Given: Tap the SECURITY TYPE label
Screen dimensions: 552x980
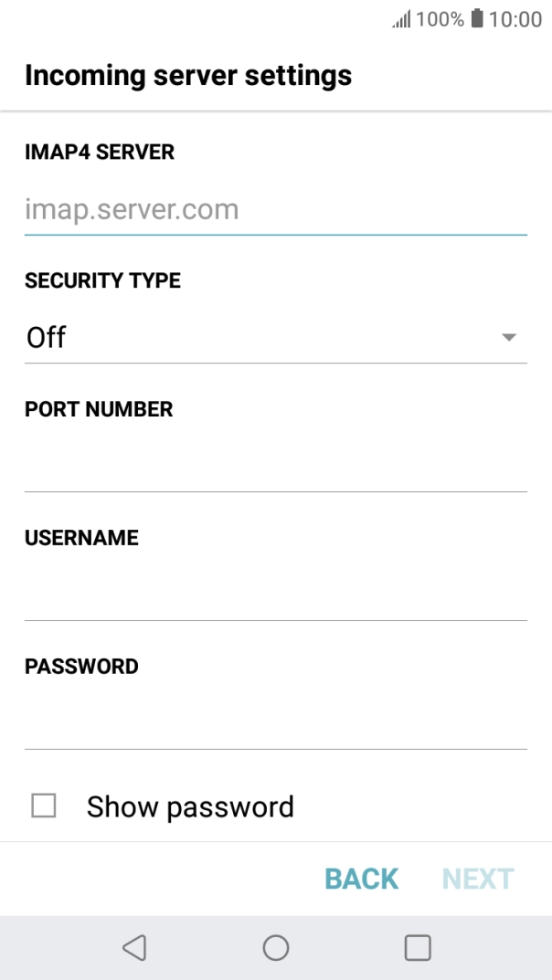Looking at the screenshot, I should [102, 280].
